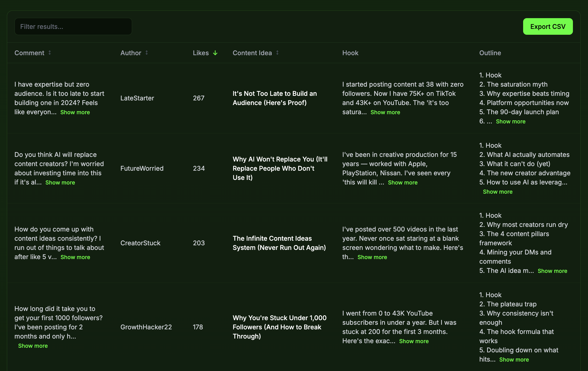Show more of the 500 videos hook

[x=372, y=257]
